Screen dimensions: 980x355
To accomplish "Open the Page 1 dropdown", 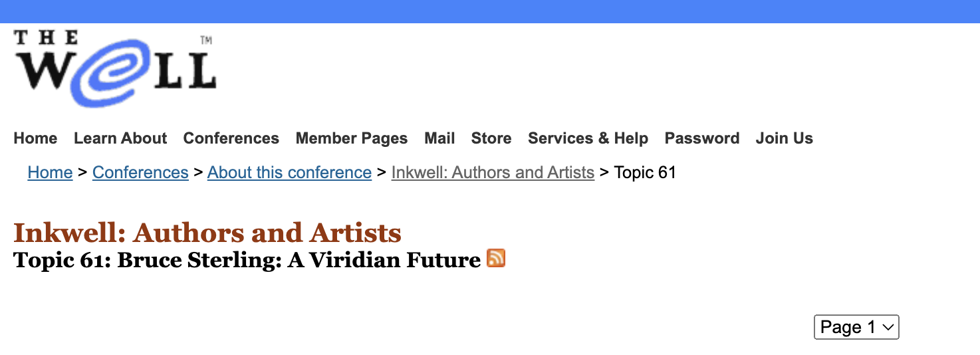I will 856,327.
